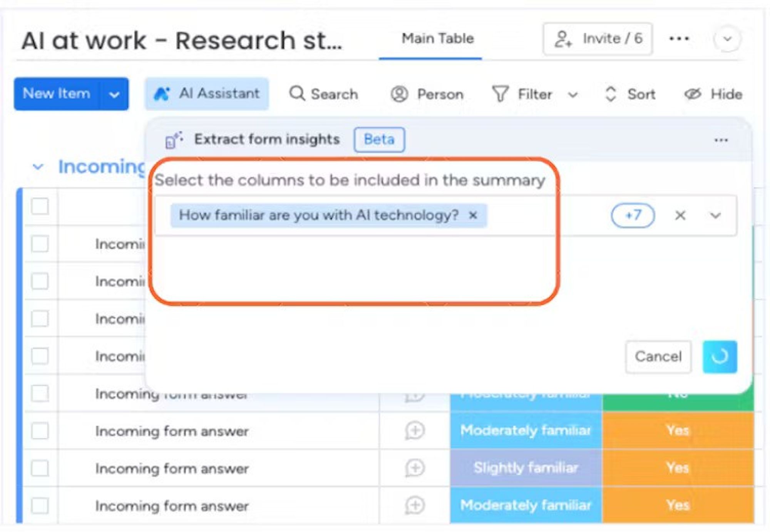Check the fifth row checkbox partly behind dialog
Image resolution: width=770 pixels, height=532 pixels.
click(40, 393)
